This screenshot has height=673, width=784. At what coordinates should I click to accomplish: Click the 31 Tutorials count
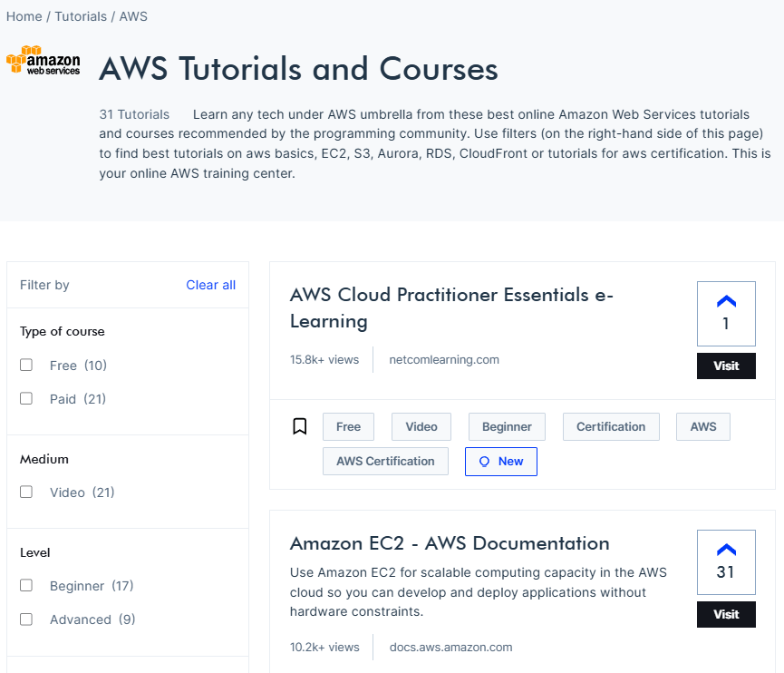(134, 114)
